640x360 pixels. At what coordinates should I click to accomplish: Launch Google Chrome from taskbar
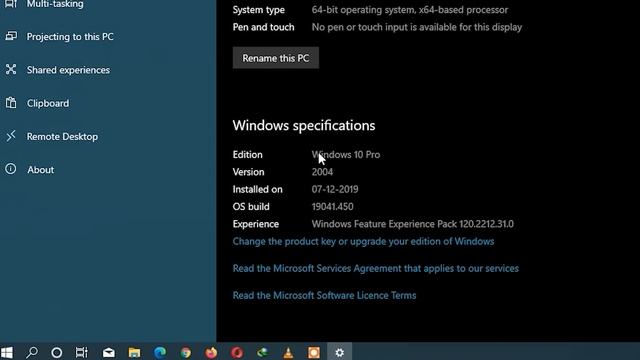coord(186,353)
